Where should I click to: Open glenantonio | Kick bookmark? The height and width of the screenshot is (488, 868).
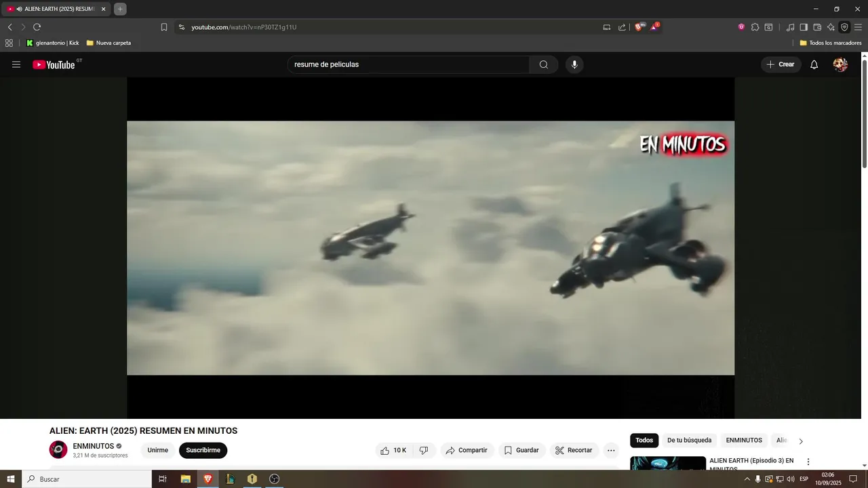tap(52, 43)
